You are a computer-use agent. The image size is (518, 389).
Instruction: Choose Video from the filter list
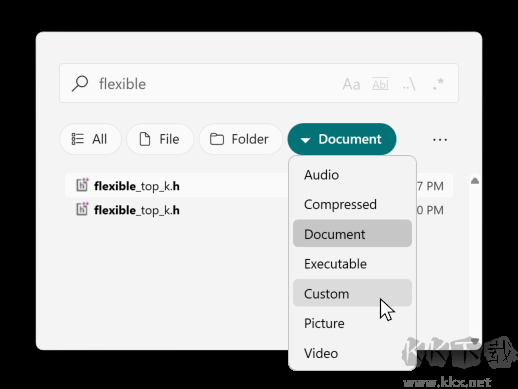(x=352, y=353)
